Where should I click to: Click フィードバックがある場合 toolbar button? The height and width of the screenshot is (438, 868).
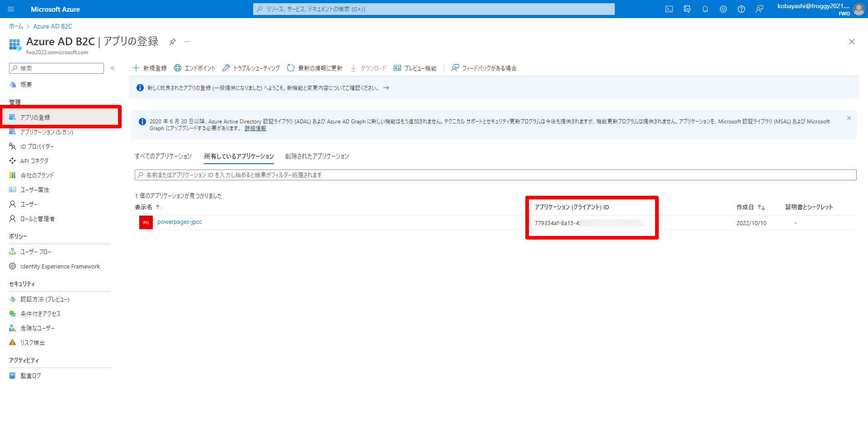click(x=484, y=68)
